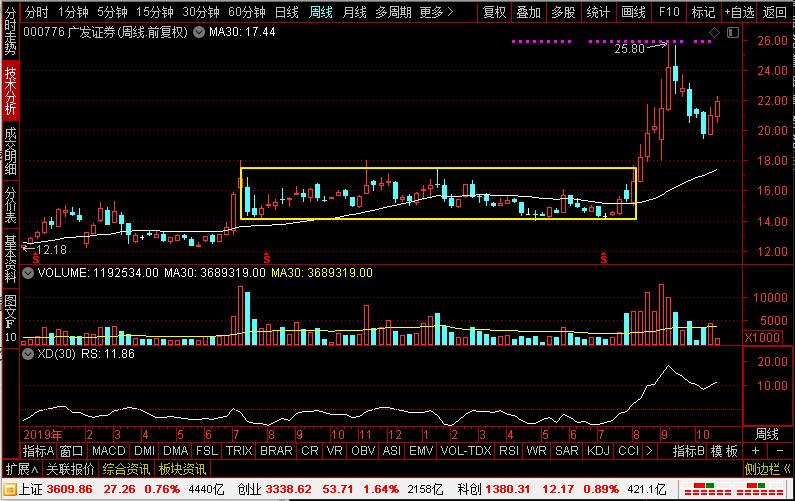This screenshot has width=795, height=501.
Task: Apply the RSI indicator
Action: point(509,451)
